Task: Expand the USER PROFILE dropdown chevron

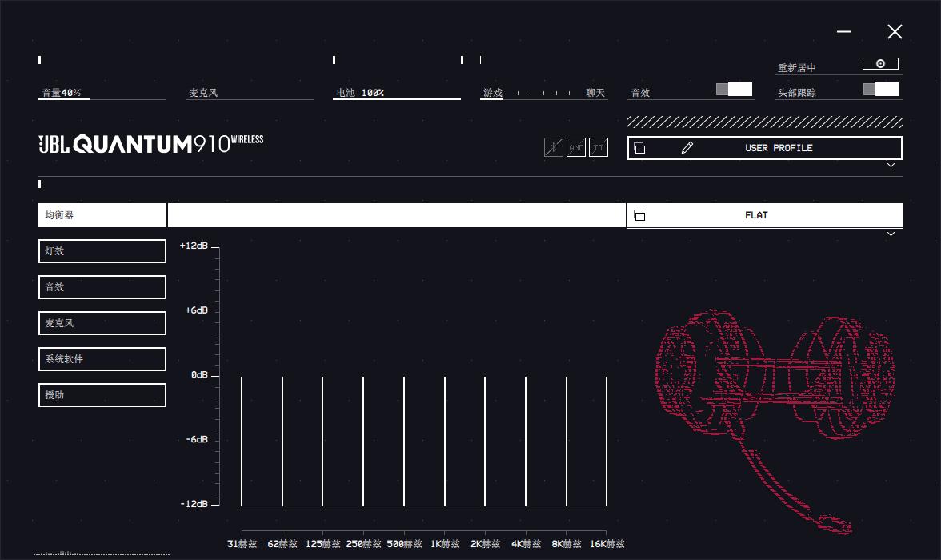Action: (x=891, y=166)
